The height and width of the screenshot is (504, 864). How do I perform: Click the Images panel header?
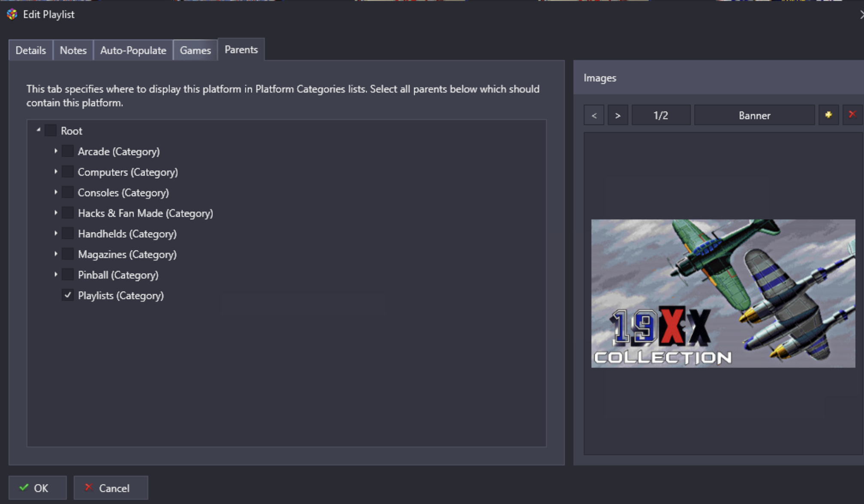coord(719,78)
